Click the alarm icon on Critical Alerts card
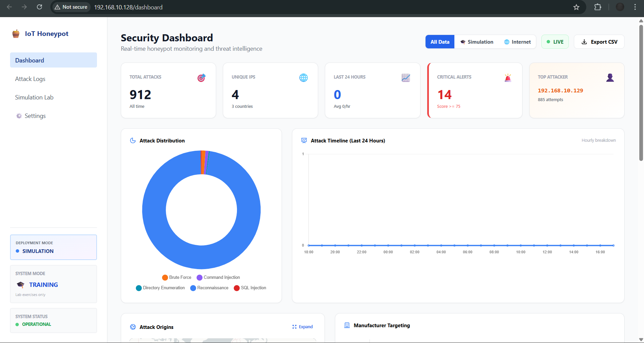 [x=508, y=78]
